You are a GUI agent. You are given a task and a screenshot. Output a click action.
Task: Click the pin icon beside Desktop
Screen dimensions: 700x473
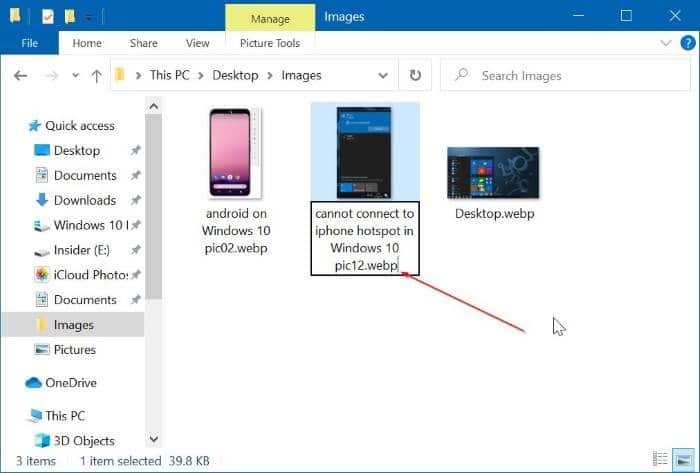(x=135, y=151)
